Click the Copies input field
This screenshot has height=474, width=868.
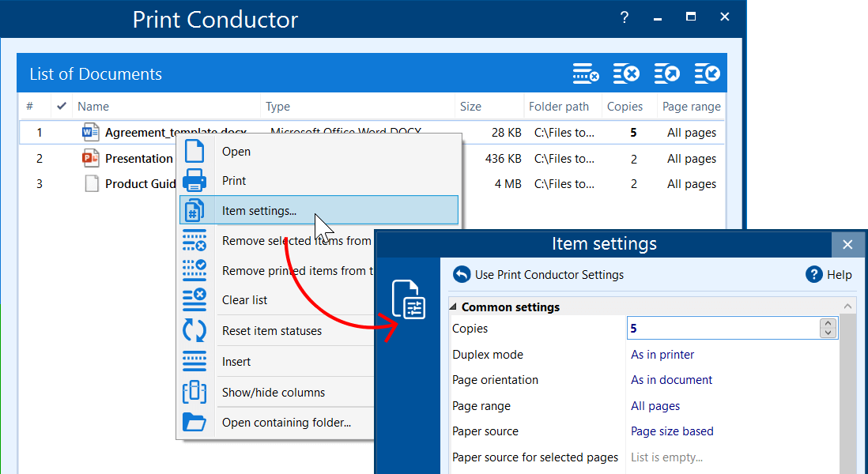(721, 329)
